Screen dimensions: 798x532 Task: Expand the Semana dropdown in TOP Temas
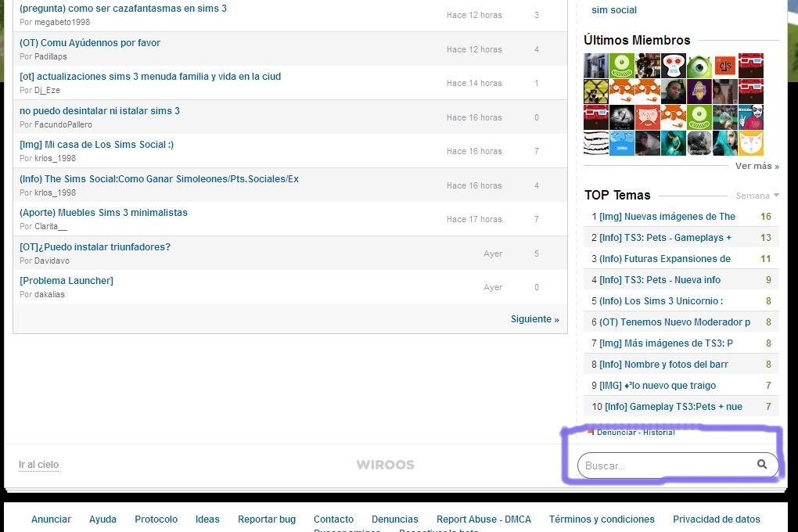coord(757,196)
